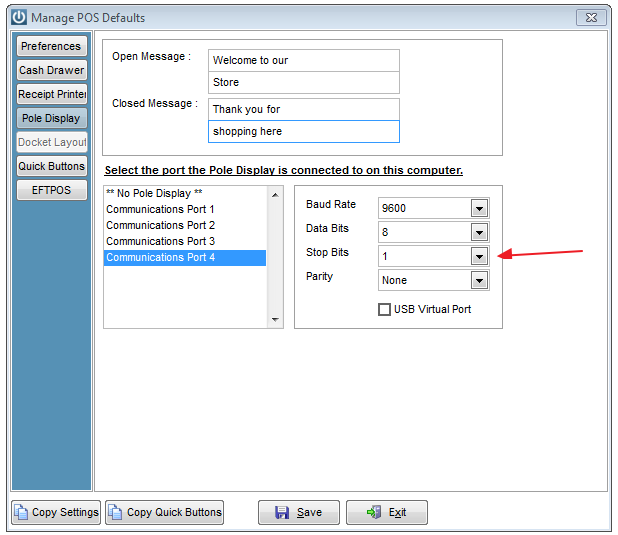Go to Receipt Printer settings

(x=52, y=94)
